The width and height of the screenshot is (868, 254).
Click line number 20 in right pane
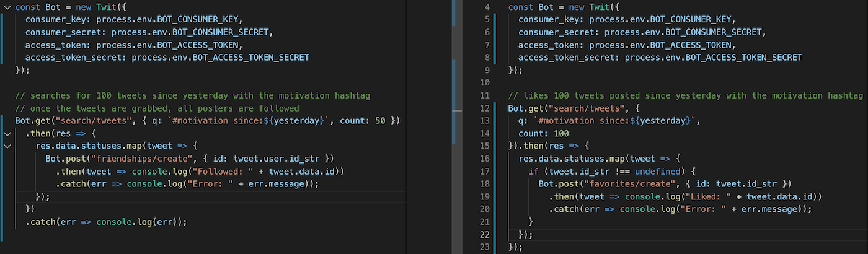[x=485, y=209]
